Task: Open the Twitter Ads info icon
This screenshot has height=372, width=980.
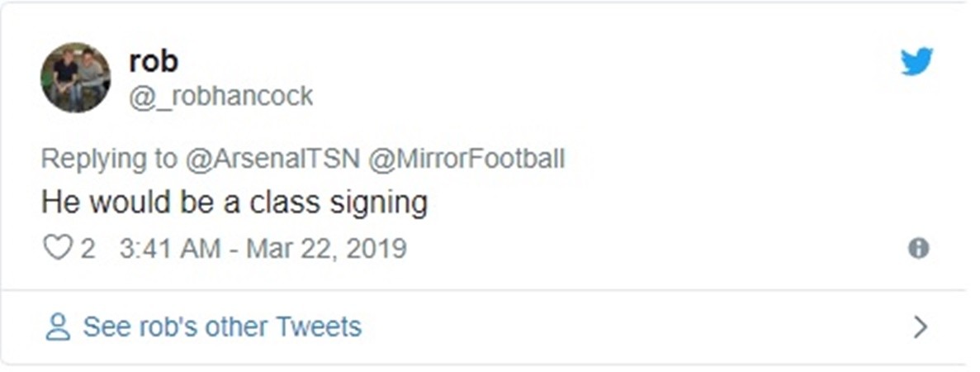Action: (x=918, y=248)
